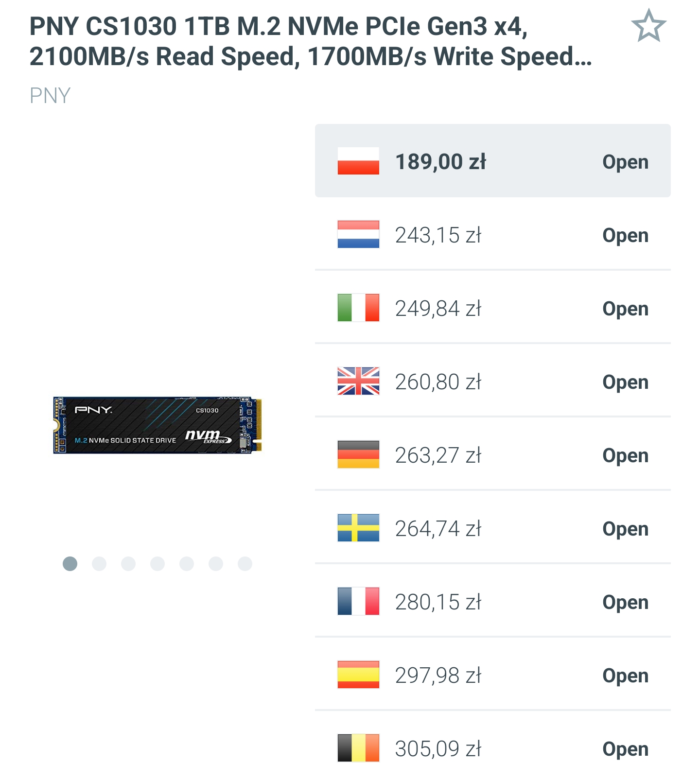Open the 189,00 zł Polish offer
Screen dimensions: 700x781
[x=625, y=162]
